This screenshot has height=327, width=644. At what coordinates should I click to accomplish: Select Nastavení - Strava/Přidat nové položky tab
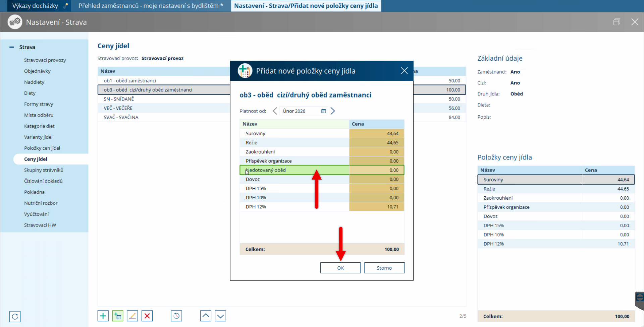pyautogui.click(x=306, y=6)
